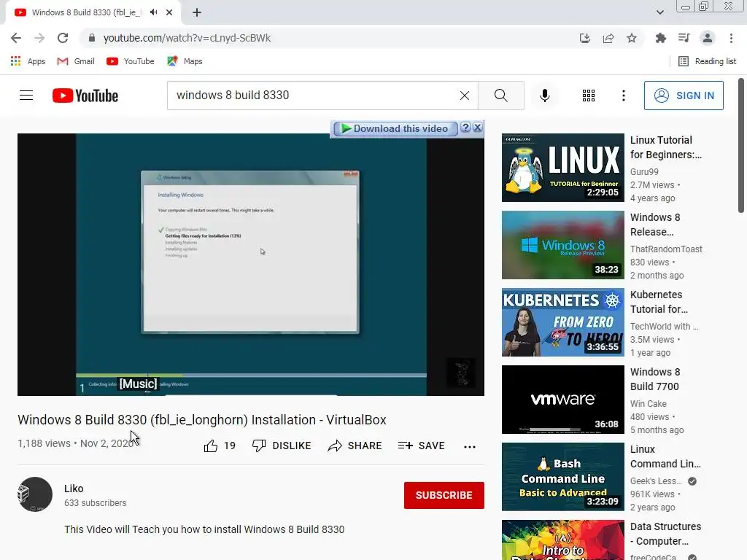Image resolution: width=747 pixels, height=560 pixels.
Task: Open browser extensions puzzle icon
Action: click(660, 38)
